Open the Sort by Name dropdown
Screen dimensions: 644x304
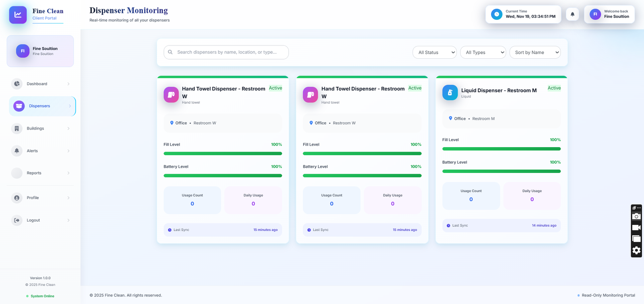click(x=535, y=52)
